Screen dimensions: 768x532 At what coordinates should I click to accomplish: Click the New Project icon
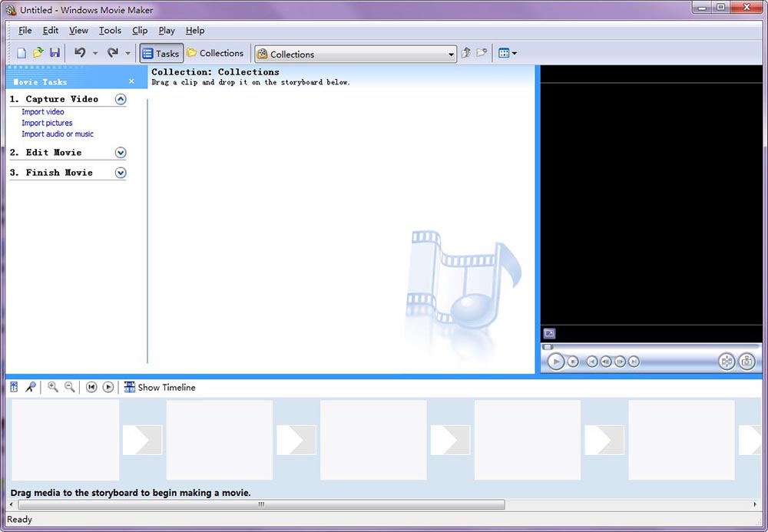point(21,53)
